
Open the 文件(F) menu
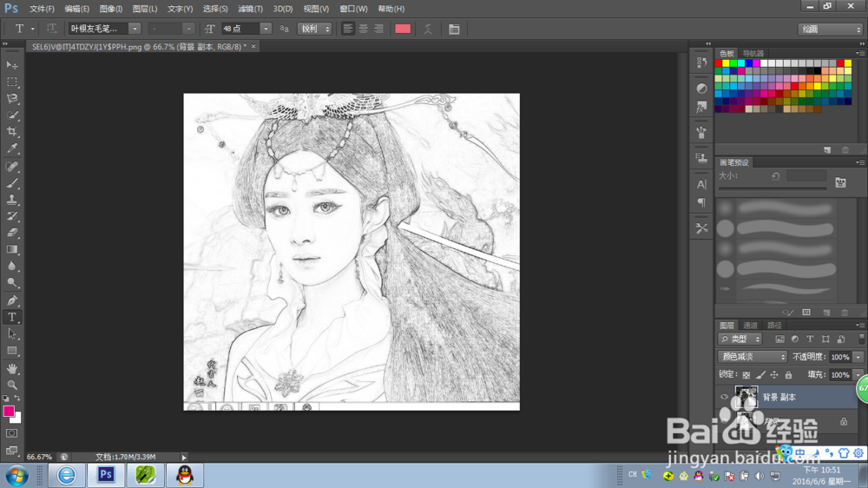(42, 9)
